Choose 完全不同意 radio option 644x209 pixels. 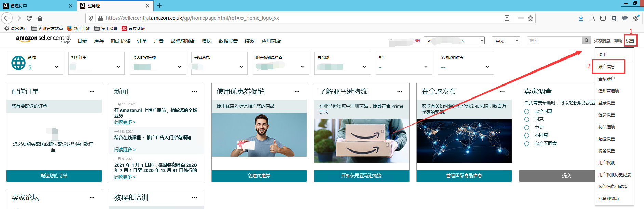[527, 144]
